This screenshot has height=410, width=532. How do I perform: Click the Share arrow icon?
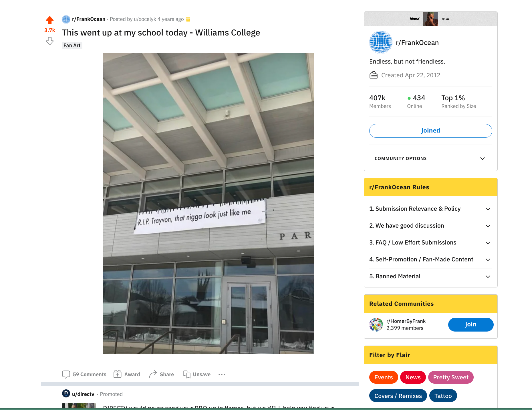[153, 374]
